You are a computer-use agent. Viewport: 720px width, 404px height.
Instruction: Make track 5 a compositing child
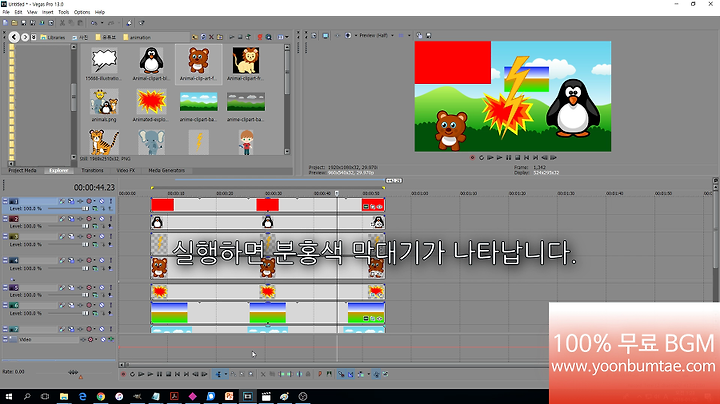coord(103,295)
